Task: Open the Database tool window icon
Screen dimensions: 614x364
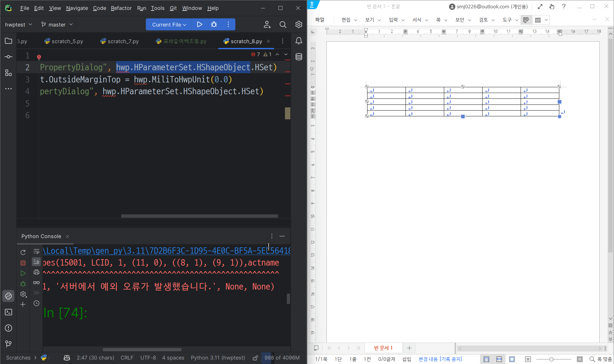Action: (x=299, y=57)
